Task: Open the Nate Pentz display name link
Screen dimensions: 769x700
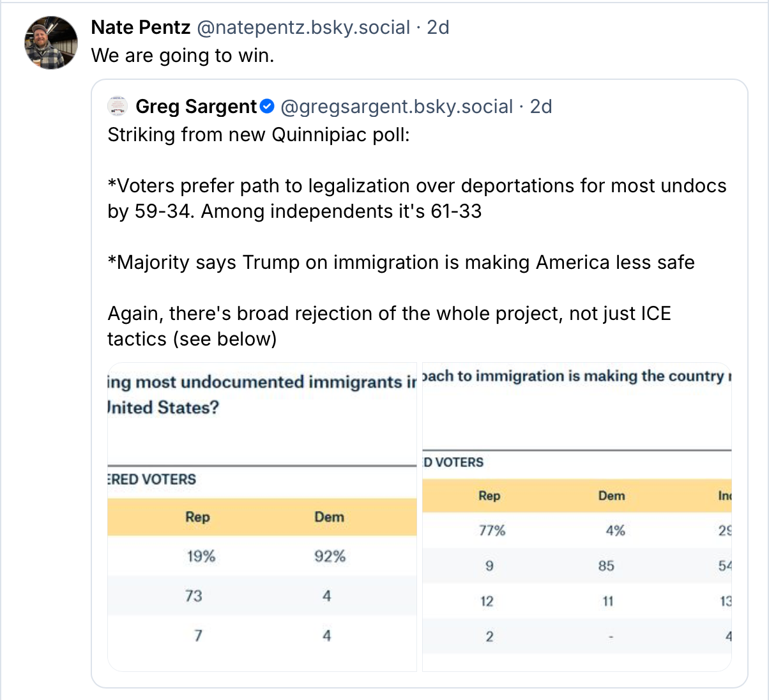Action: (x=141, y=27)
